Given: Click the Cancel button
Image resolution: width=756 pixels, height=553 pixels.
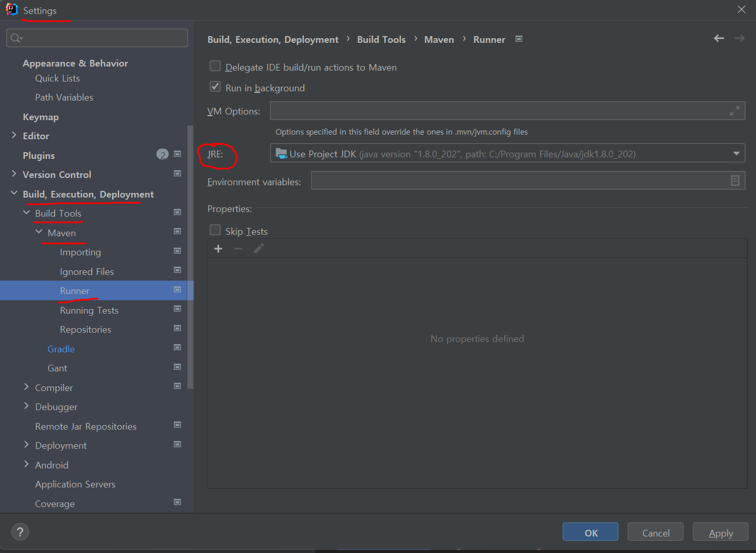Looking at the screenshot, I should point(655,532).
